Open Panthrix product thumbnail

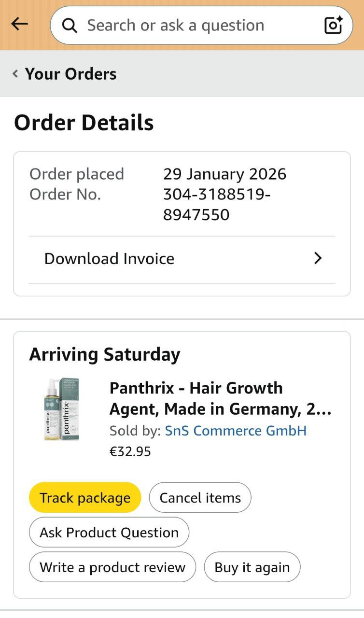coord(61,409)
